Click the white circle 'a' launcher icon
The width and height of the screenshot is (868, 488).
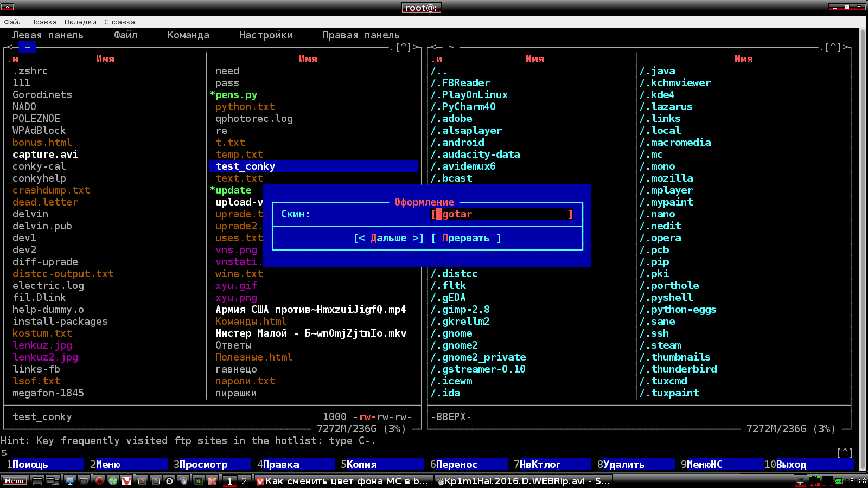coord(169,481)
